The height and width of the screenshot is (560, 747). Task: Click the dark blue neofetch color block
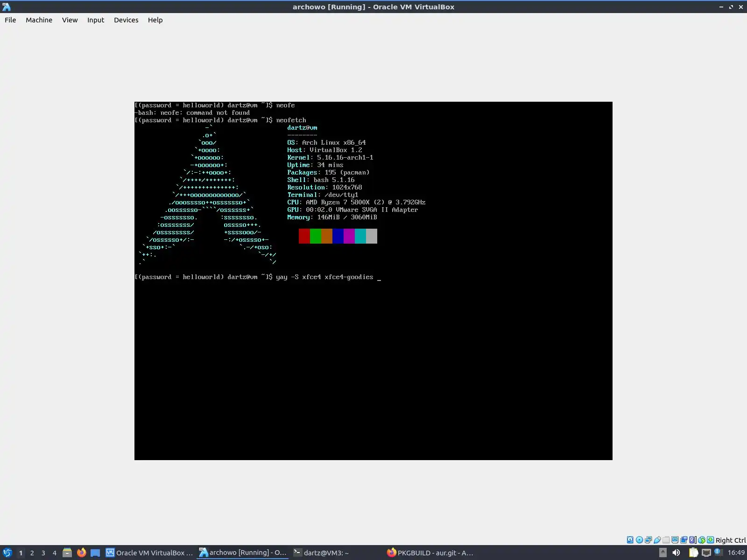[x=338, y=236]
